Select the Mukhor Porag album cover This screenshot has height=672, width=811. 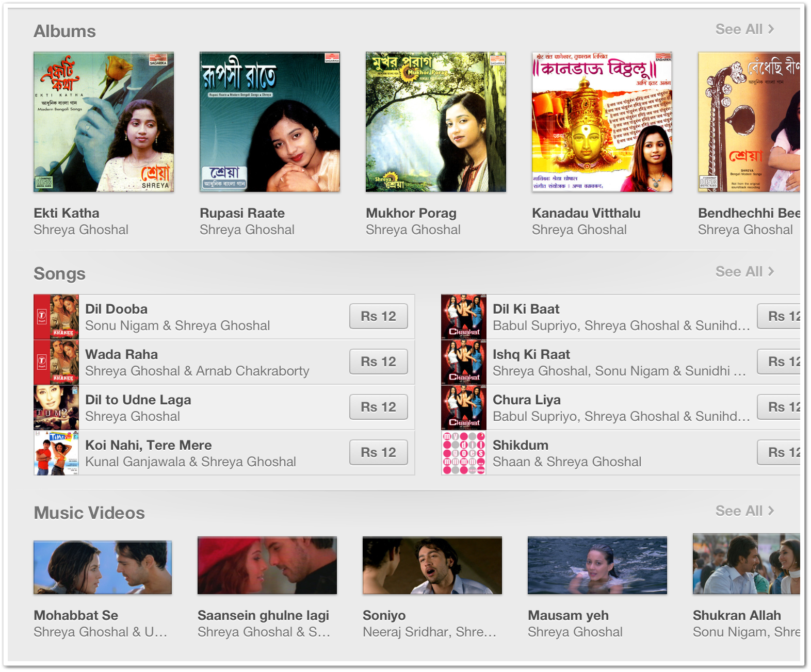(436, 122)
